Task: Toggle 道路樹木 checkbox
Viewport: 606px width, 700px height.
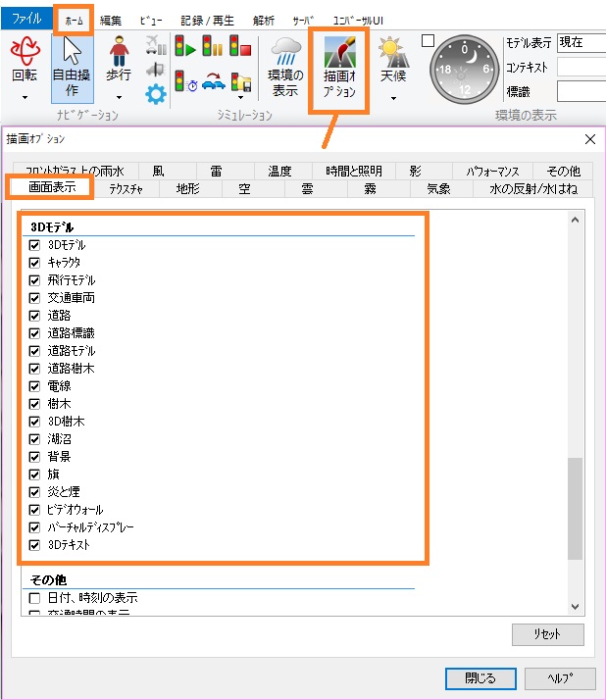Action: click(34, 369)
